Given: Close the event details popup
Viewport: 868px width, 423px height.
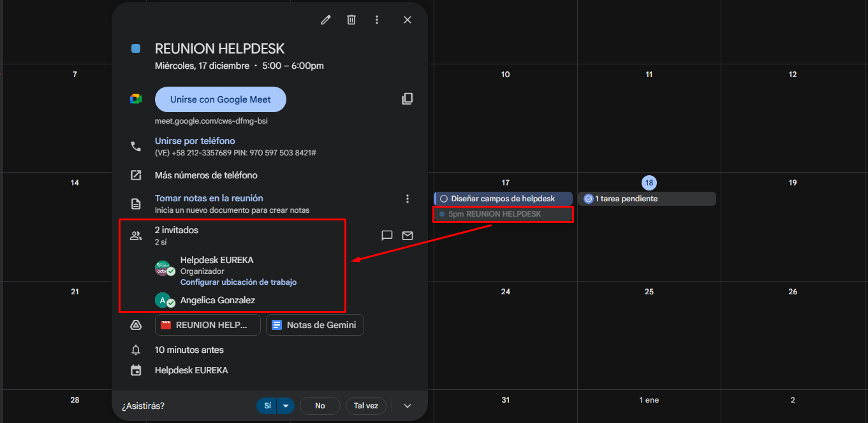Looking at the screenshot, I should [x=408, y=20].
